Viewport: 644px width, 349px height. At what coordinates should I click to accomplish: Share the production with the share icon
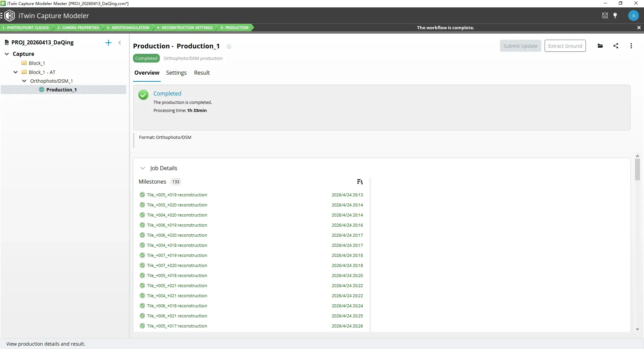tap(616, 46)
